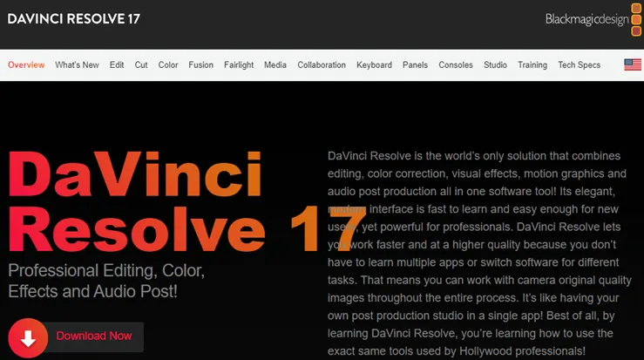644x360 pixels.
Task: Select the Training tab
Action: (x=532, y=65)
